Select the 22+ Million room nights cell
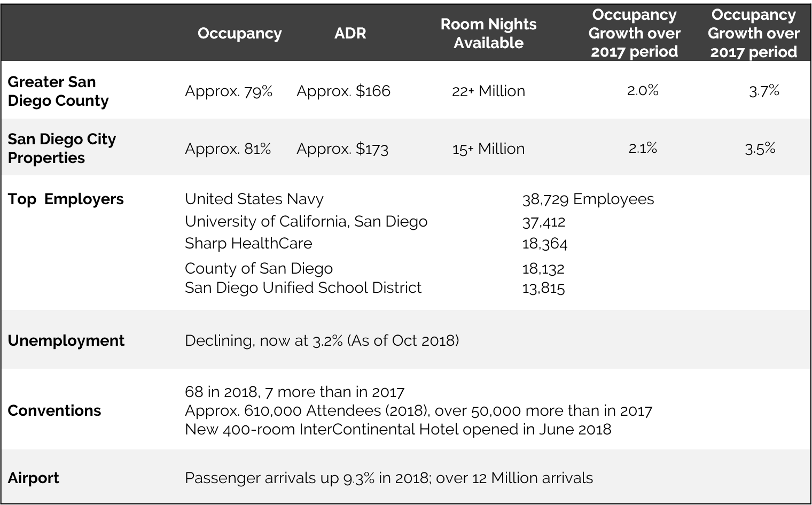The height and width of the screenshot is (505, 812). coord(488,91)
